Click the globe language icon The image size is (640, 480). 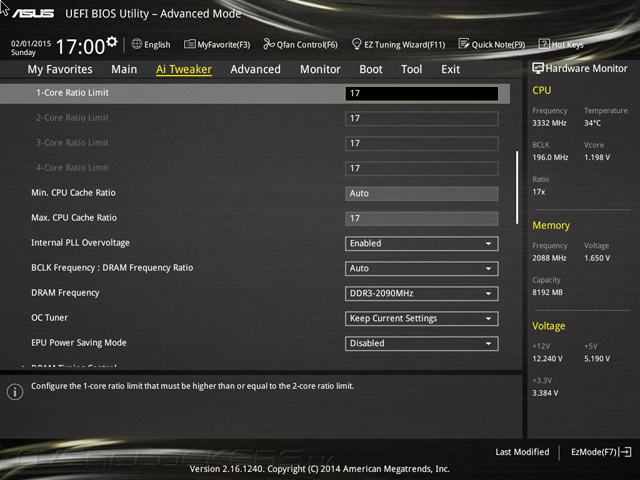coord(136,44)
